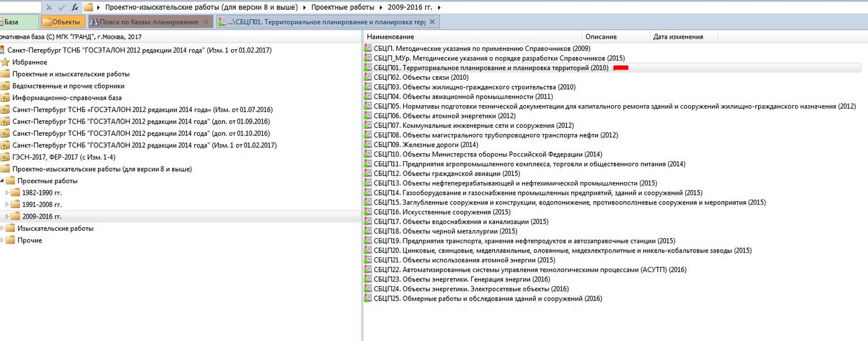This screenshot has height=341, width=868.
Task: Select 'СБЦП22. Автоматизированные системы управления (АСУТП) (2016)'
Action: [530, 270]
